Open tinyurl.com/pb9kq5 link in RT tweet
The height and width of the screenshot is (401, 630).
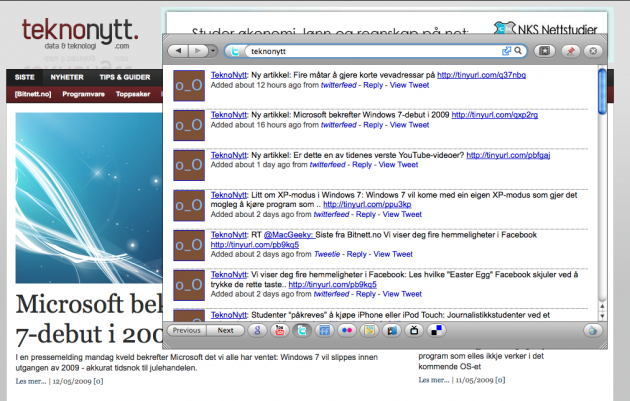coord(255,245)
